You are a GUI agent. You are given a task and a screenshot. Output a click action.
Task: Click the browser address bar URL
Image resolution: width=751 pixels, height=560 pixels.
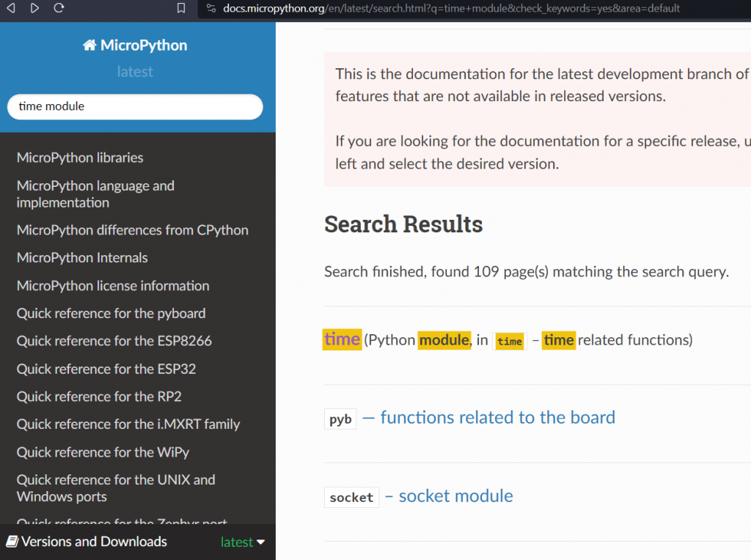coord(451,8)
